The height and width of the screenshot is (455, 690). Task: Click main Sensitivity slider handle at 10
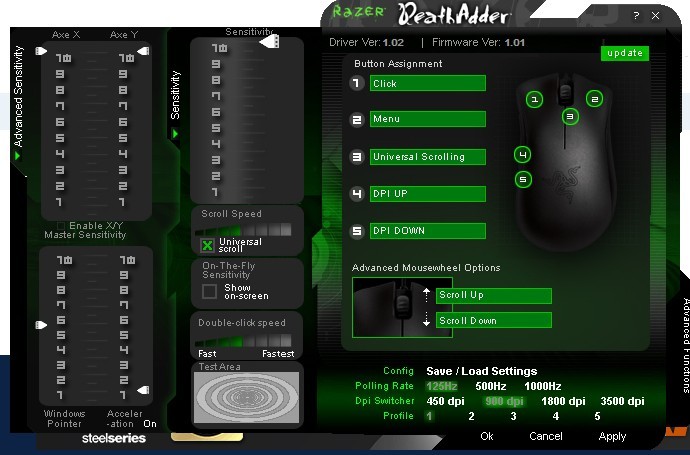[x=270, y=42]
